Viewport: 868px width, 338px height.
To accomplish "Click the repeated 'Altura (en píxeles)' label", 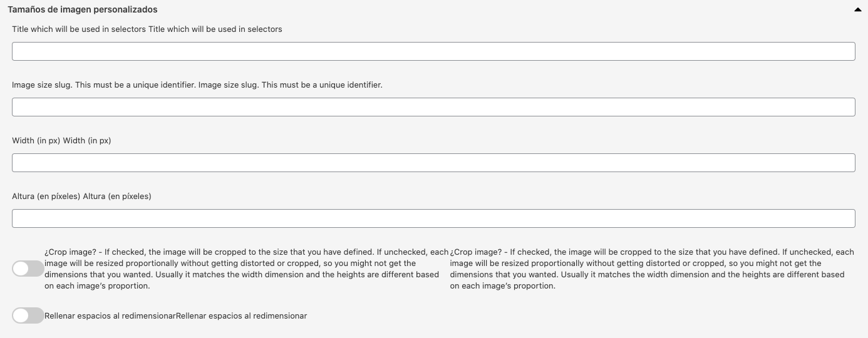I will 117,197.
